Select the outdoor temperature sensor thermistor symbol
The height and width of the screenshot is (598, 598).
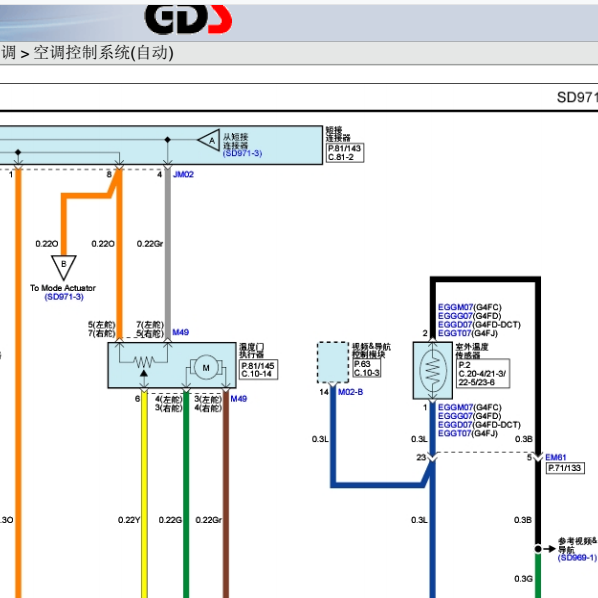pos(432,371)
